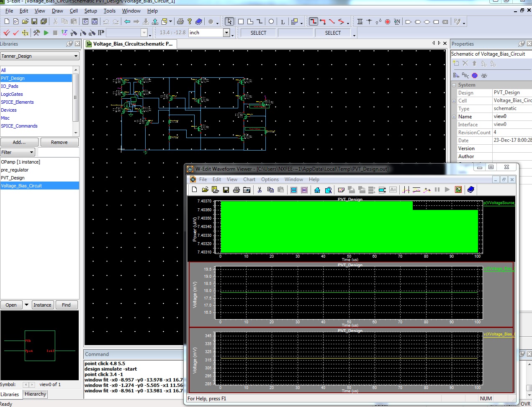Click the Add... library button
The image size is (532, 407).
(x=19, y=142)
